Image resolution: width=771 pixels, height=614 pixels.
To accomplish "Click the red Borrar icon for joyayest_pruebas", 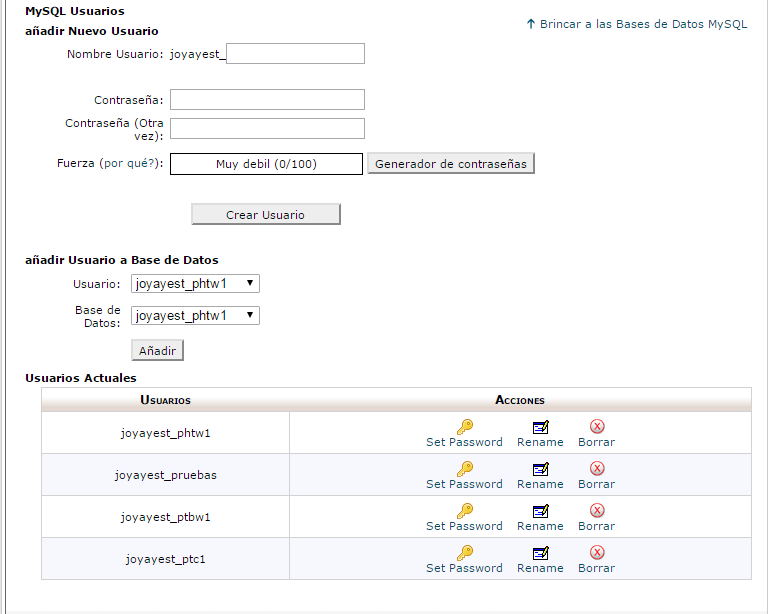I will (597, 468).
